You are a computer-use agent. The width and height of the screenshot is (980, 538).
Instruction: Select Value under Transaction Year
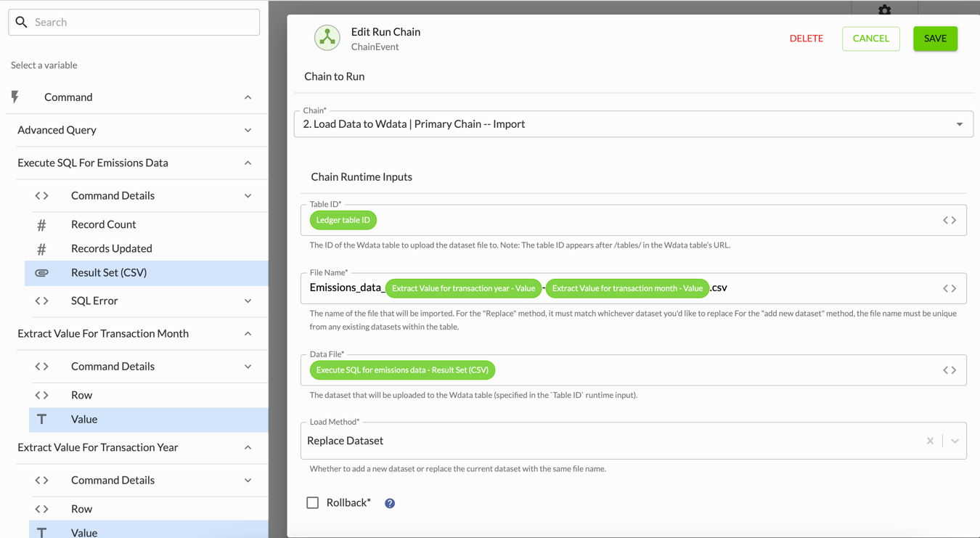click(148, 531)
